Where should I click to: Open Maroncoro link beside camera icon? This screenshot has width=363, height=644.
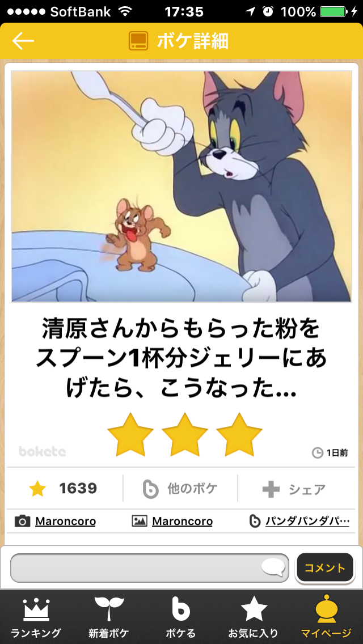click(65, 522)
